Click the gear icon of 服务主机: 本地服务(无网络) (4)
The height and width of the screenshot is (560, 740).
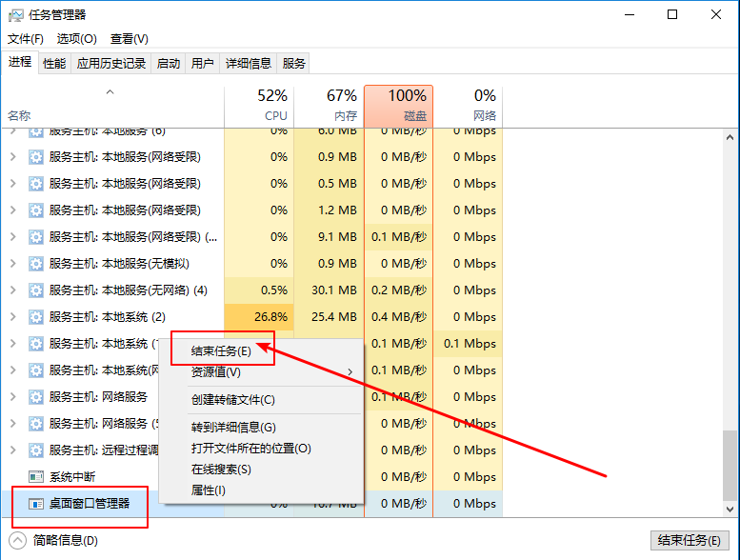pos(36,290)
